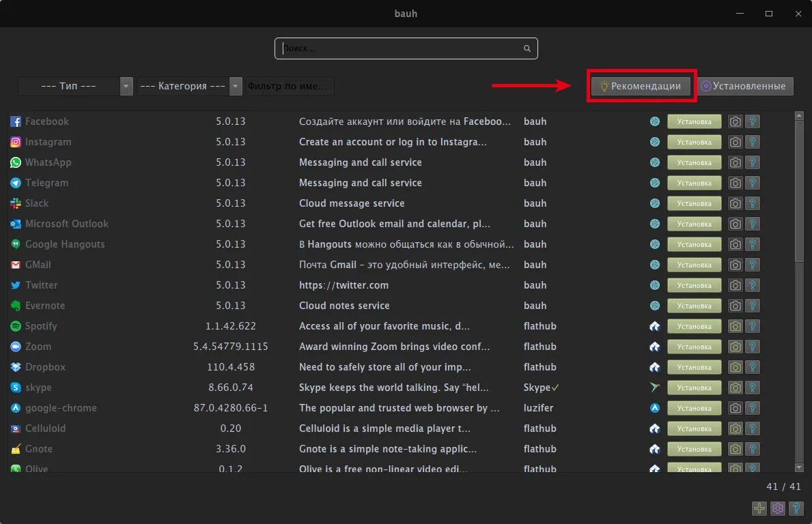Click the Тип dropdown arrow
The height and width of the screenshot is (524, 812).
pyautogui.click(x=126, y=86)
